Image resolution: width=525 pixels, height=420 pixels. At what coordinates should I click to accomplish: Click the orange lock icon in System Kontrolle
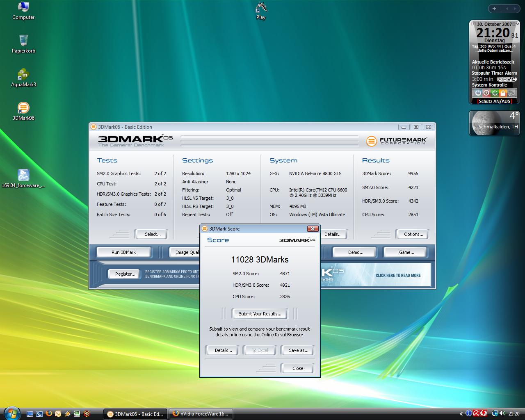[503, 93]
